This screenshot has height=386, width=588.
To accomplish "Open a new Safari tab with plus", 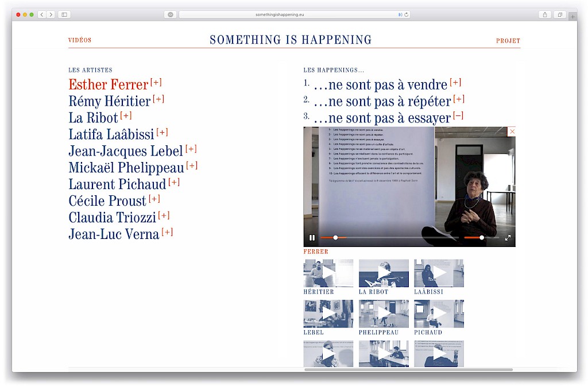I will pos(572,17).
